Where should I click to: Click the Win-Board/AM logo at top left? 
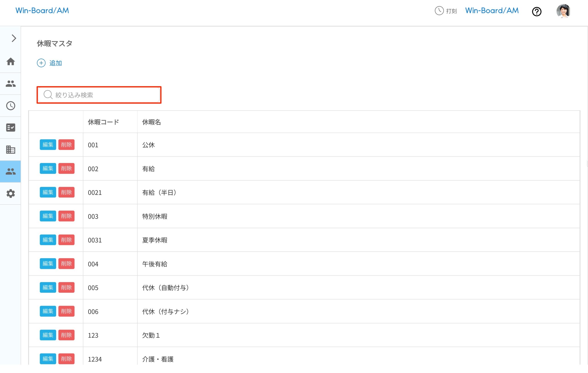(x=42, y=11)
